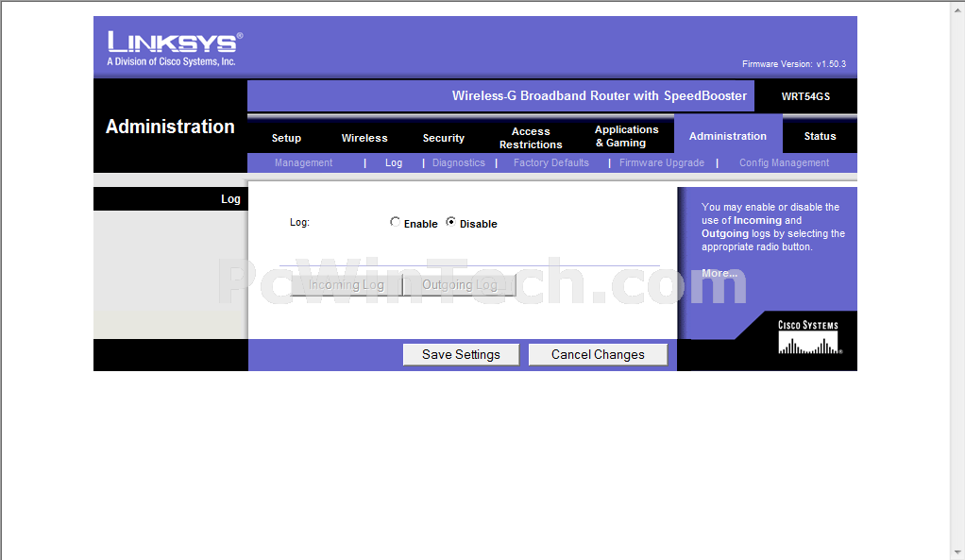Image resolution: width=965 pixels, height=560 pixels.
Task: Click the 'Log:' field label
Action: coord(299,222)
